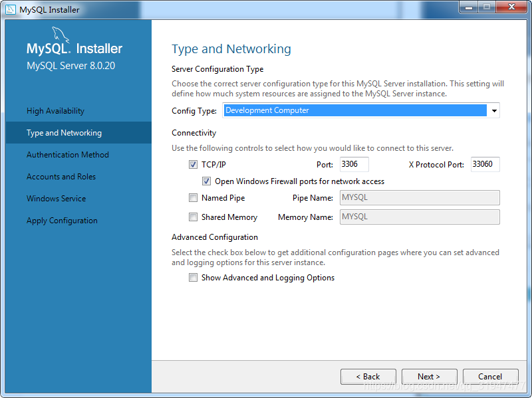Enable the Shared Memory checkbox
Image resolution: width=532 pixels, height=398 pixels.
(193, 217)
